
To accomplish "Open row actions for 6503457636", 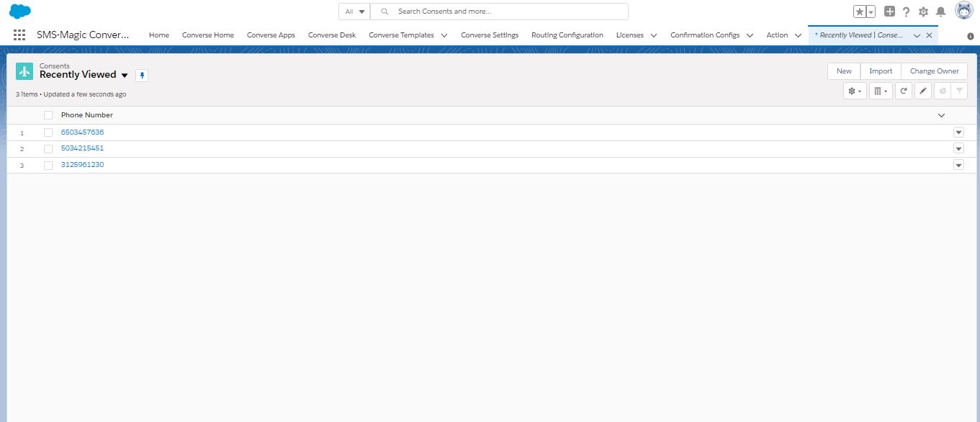I will (x=958, y=133).
